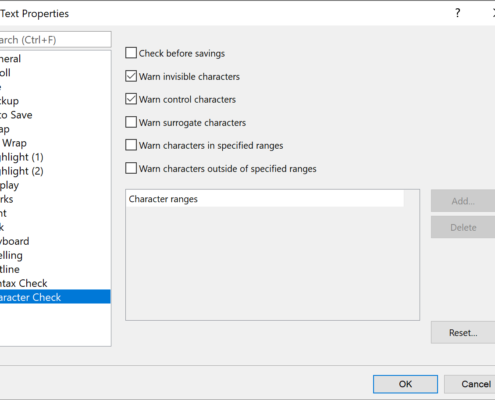Open the Highlight (2) settings page
The height and width of the screenshot is (400, 495).
click(x=55, y=171)
